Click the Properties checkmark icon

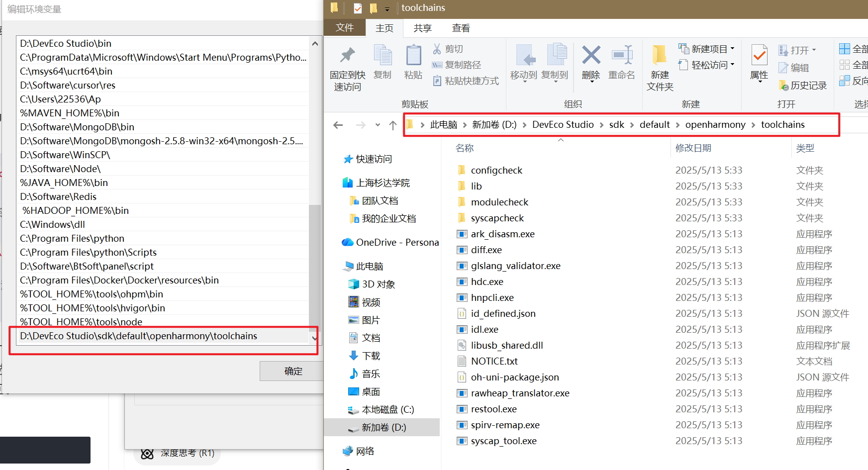tap(760, 55)
